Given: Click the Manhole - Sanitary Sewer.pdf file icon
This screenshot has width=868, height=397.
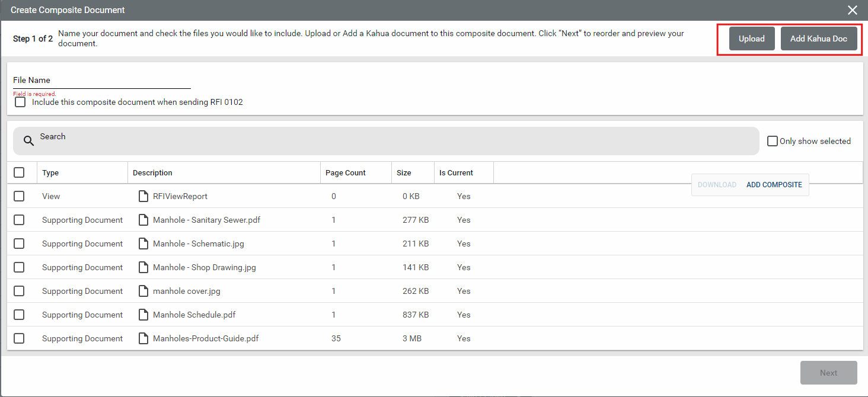Looking at the screenshot, I should tap(143, 220).
